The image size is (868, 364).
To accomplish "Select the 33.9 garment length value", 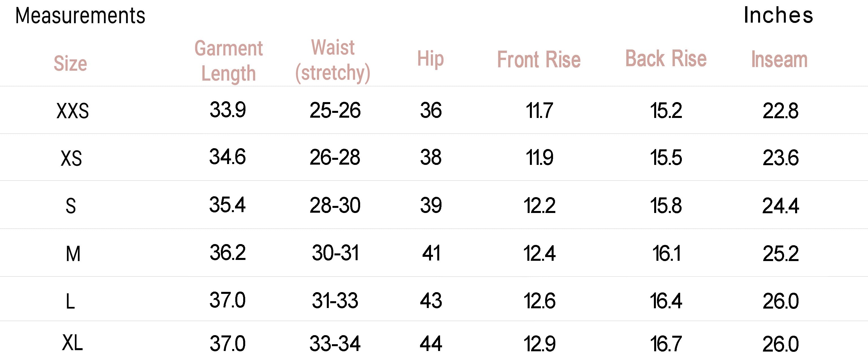I will point(228,110).
